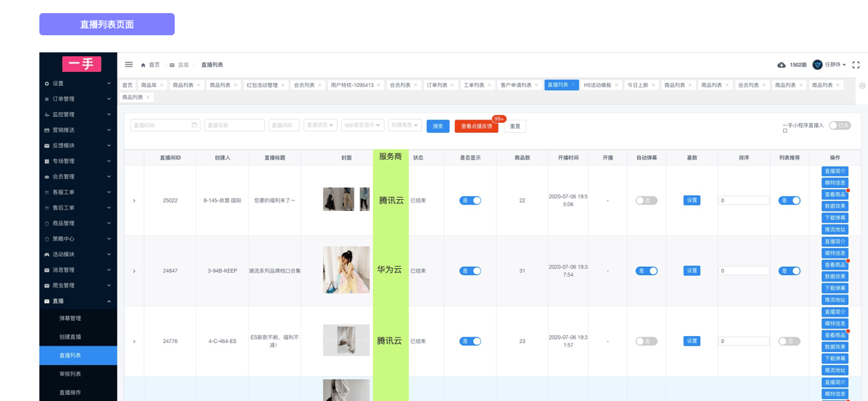Click the calendar icon in the 直播时间 field
The image size is (868, 401).
pyautogui.click(x=195, y=125)
